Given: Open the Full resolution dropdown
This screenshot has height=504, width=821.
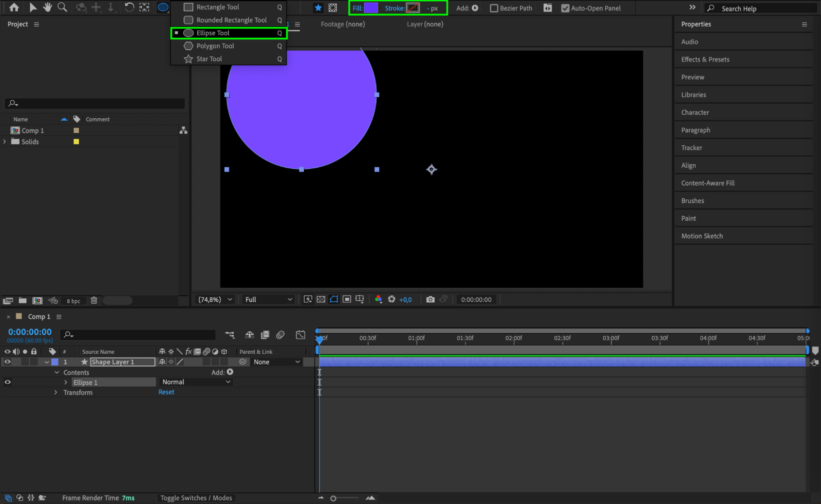Looking at the screenshot, I should (x=269, y=300).
